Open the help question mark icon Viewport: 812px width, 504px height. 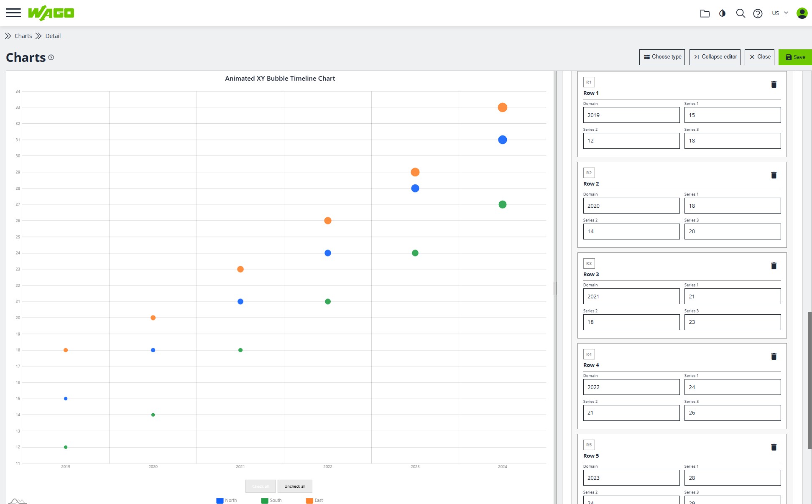pyautogui.click(x=758, y=13)
